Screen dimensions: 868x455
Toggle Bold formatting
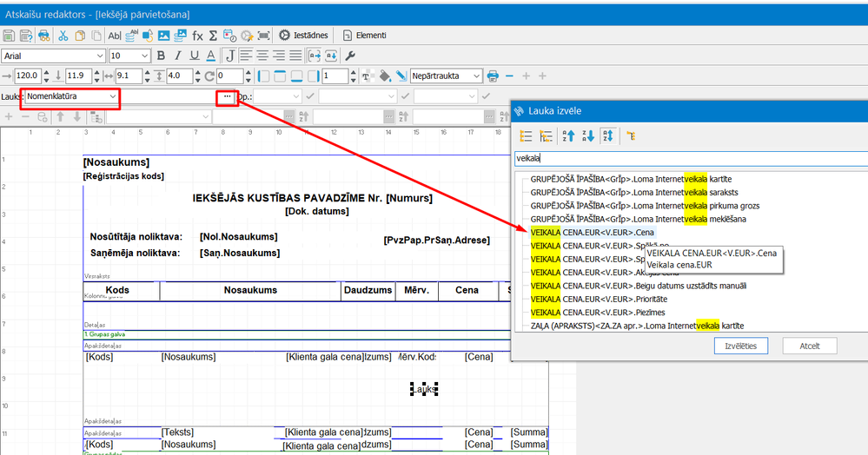pos(161,56)
